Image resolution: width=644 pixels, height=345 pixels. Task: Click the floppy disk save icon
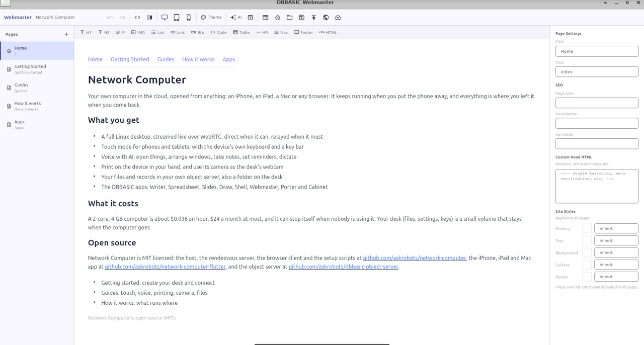(x=302, y=18)
